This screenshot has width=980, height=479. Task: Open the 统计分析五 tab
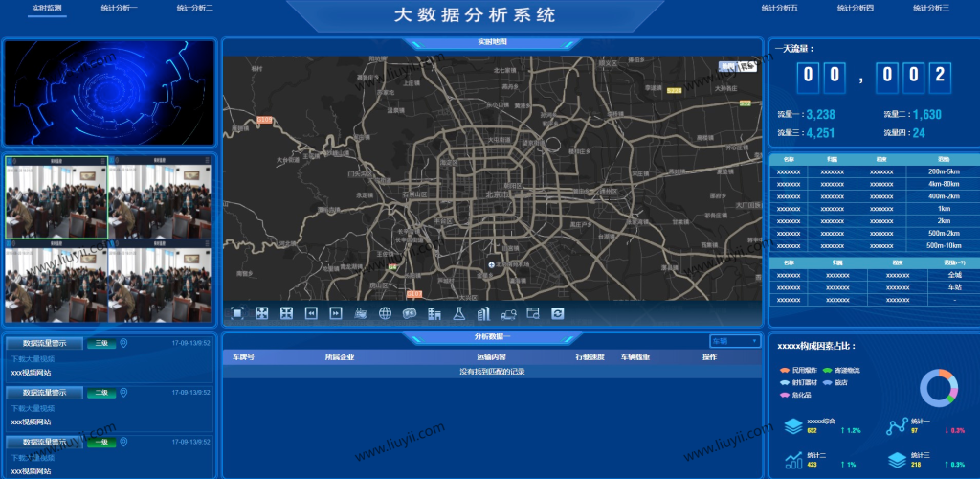click(x=779, y=8)
